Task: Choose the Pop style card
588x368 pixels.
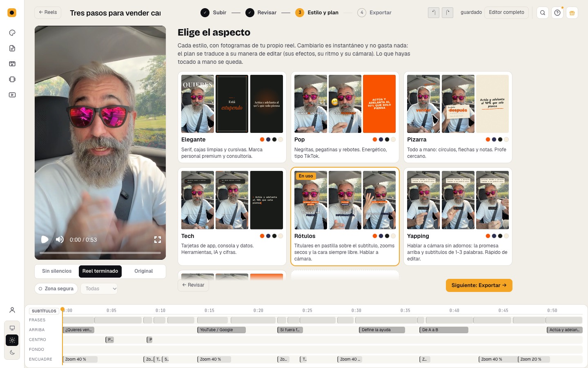Action: (x=345, y=117)
